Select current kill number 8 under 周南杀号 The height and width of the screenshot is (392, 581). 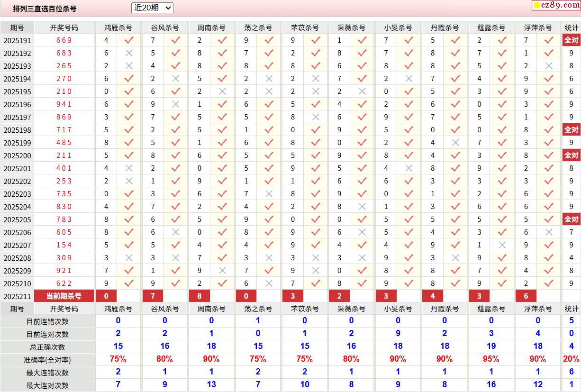click(x=200, y=296)
